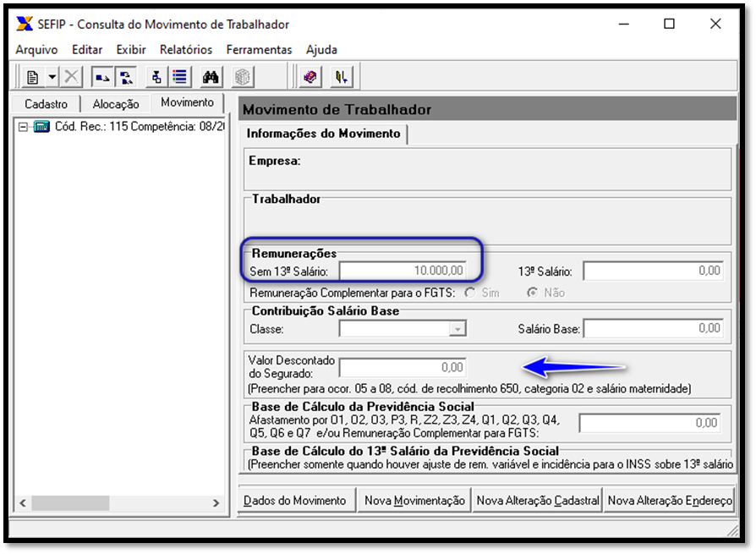Image resolution: width=756 pixels, height=554 pixels.
Task: Click the grayed X delete toolbar icon
Action: coord(71,77)
